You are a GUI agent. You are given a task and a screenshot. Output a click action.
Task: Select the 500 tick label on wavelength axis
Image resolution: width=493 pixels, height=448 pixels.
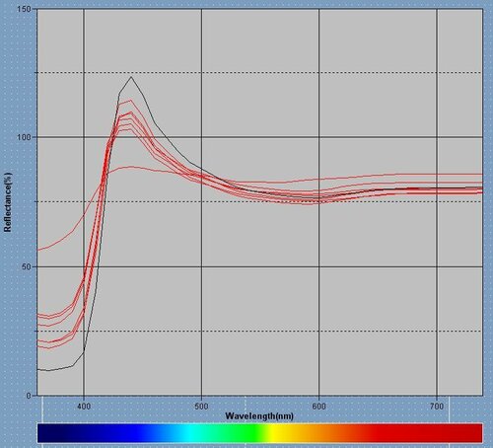(201, 407)
